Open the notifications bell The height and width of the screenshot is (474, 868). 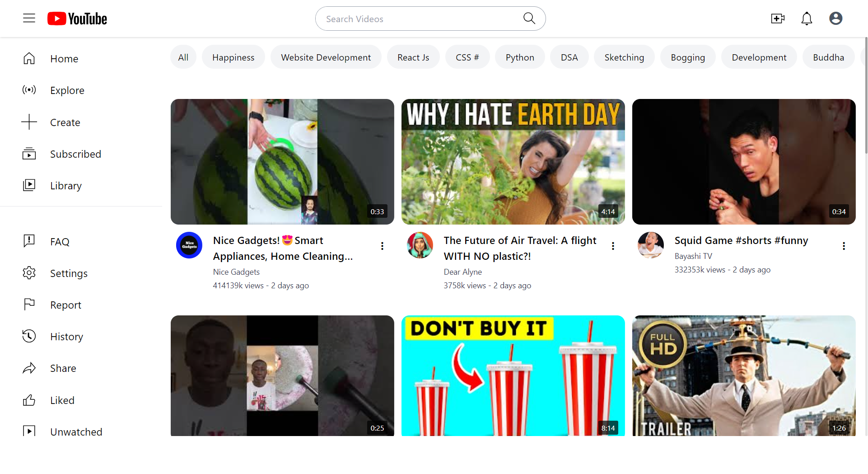807,19
